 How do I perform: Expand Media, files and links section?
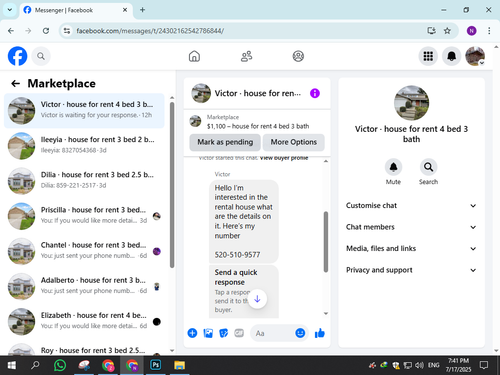(x=411, y=249)
